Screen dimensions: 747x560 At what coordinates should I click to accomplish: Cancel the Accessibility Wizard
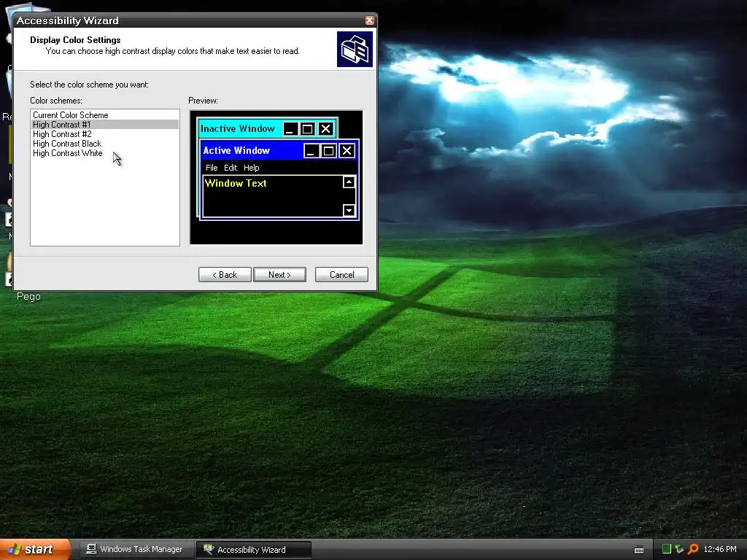point(341,275)
